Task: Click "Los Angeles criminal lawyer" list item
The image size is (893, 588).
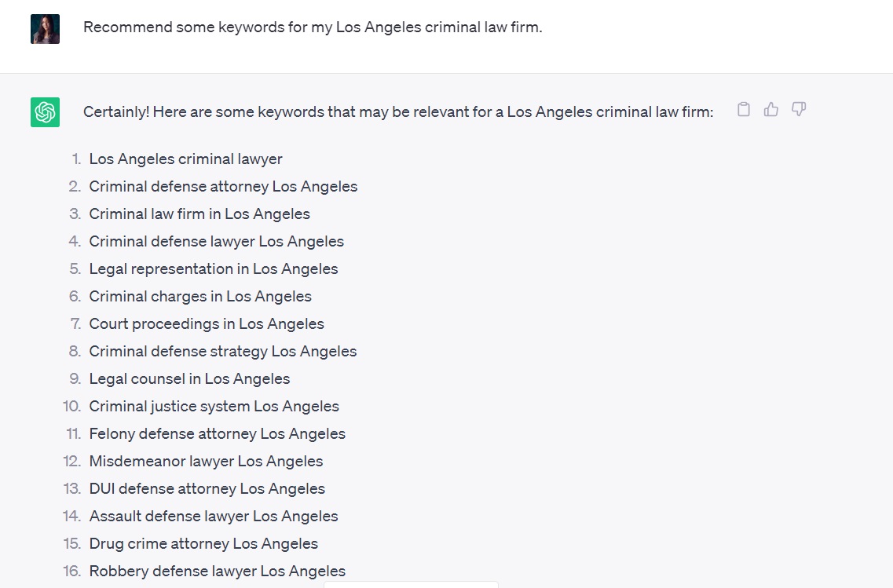Action: [x=185, y=159]
